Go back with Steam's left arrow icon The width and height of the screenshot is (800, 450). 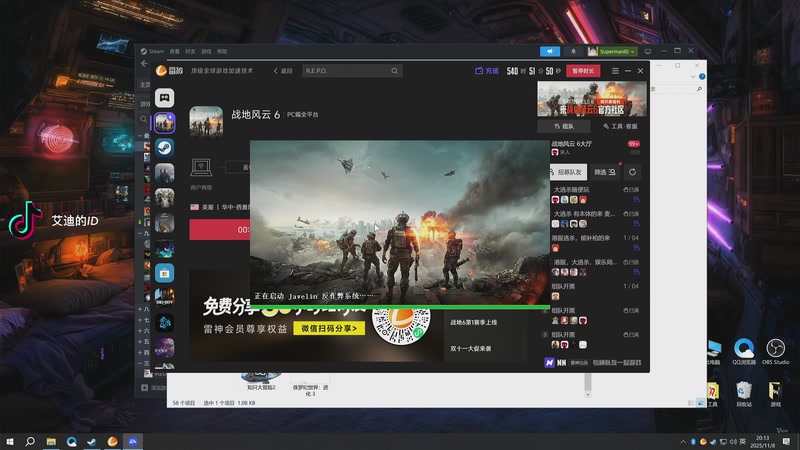(144, 64)
